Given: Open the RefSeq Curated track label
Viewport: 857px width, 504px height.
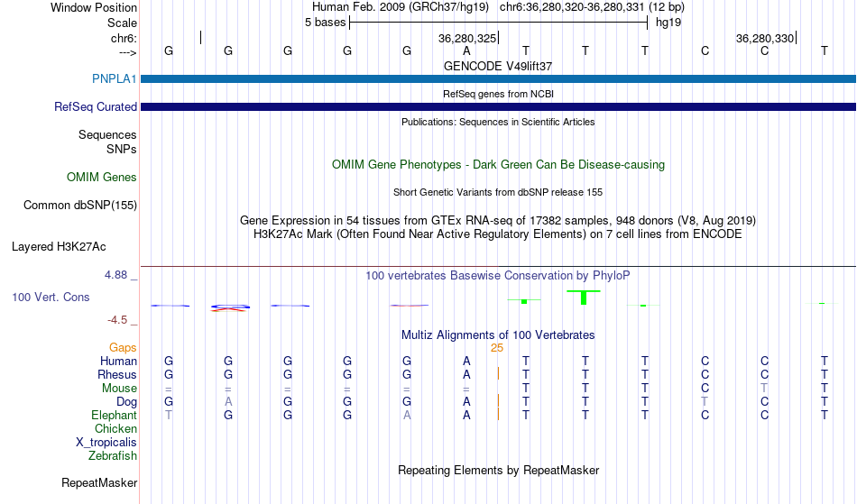Looking at the screenshot, I should [x=95, y=106].
